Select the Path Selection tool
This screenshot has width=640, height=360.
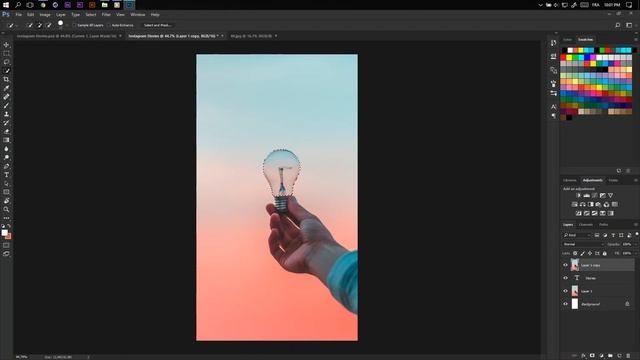(x=6, y=183)
